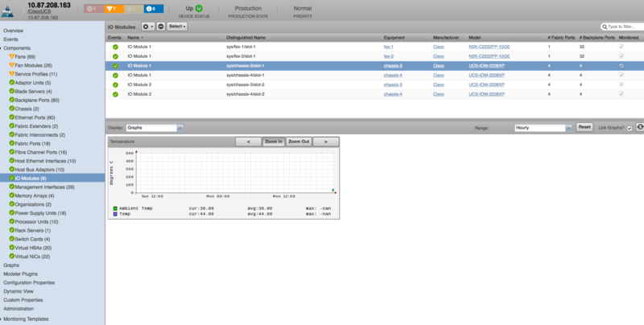Click the filter search magnifier icon
Image resolution: width=644 pixels, height=325 pixels.
click(x=605, y=27)
